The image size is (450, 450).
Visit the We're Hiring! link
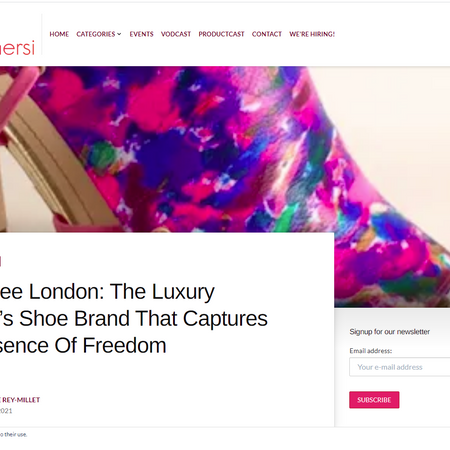click(312, 34)
